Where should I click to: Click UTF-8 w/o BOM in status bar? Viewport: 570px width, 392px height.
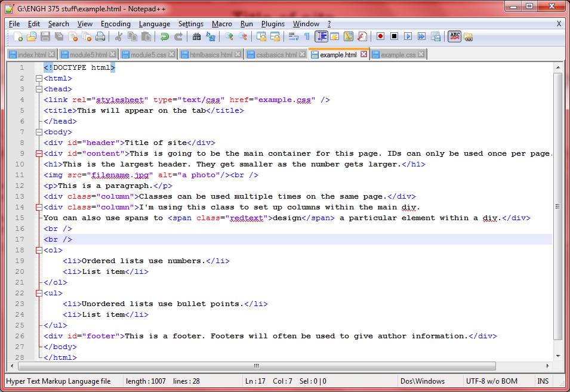tap(491, 381)
